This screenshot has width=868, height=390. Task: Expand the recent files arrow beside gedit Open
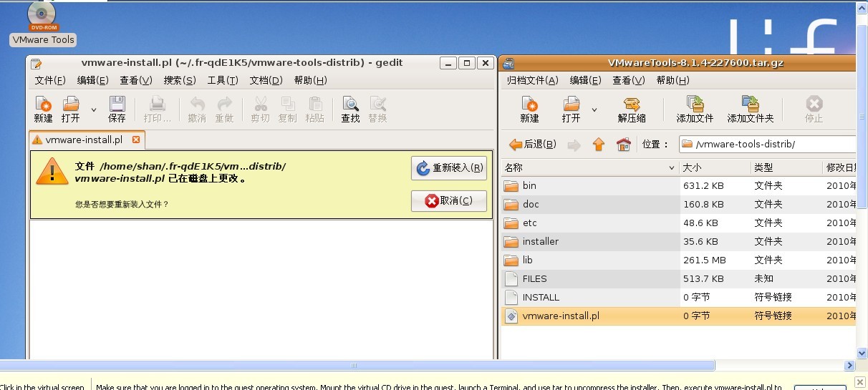[94, 109]
